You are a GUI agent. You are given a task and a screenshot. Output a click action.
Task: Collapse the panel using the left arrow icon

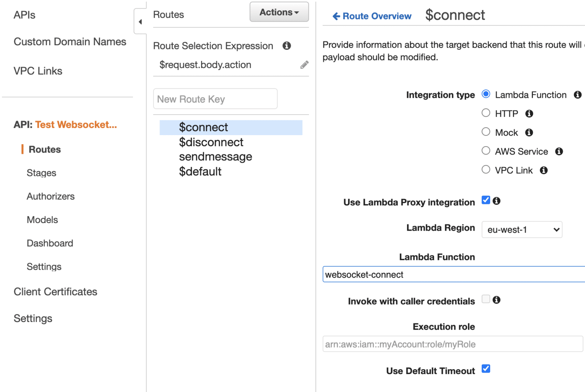[140, 21]
